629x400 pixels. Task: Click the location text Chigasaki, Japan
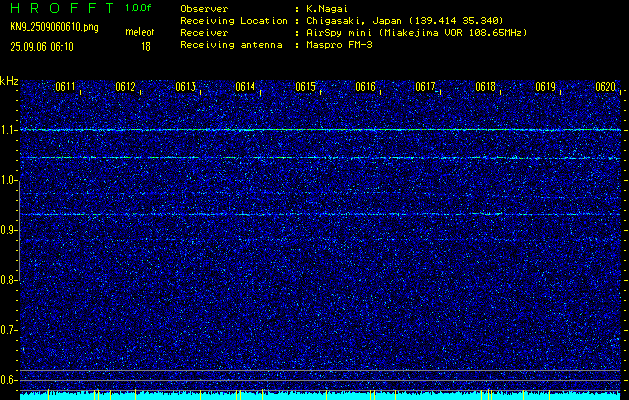point(353,21)
